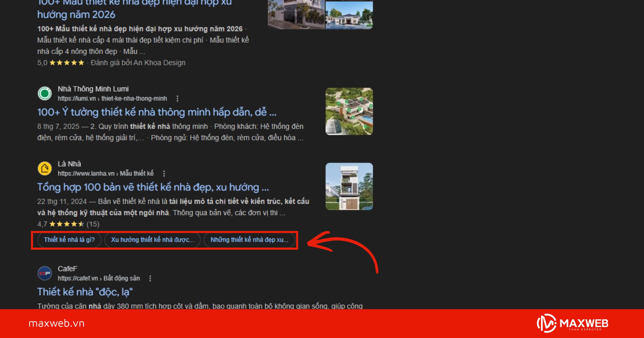This screenshot has height=338, width=644.
Task: Open '100+ Ý tưởng thiết kế nhà thông minh' result
Action: pyautogui.click(x=157, y=112)
